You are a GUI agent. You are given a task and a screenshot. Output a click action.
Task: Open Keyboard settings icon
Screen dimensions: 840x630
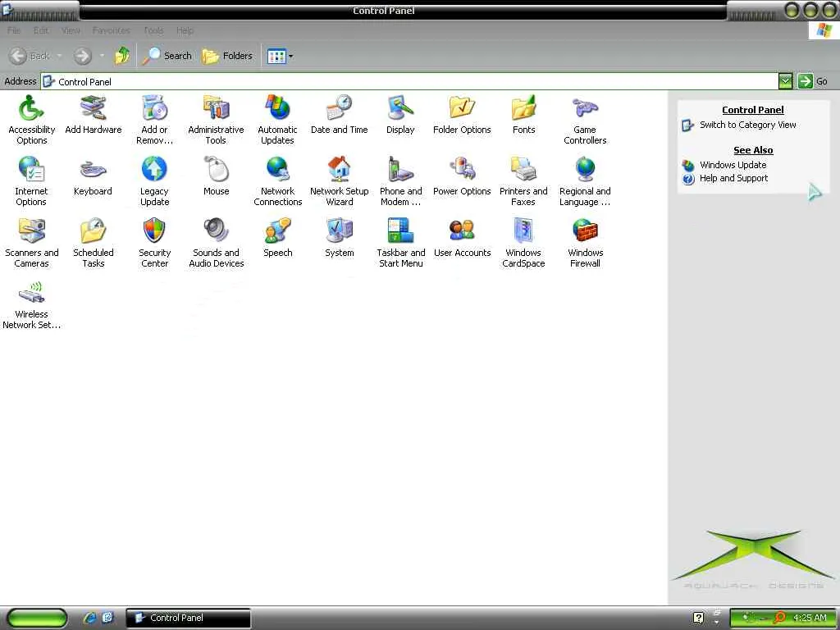(93, 176)
